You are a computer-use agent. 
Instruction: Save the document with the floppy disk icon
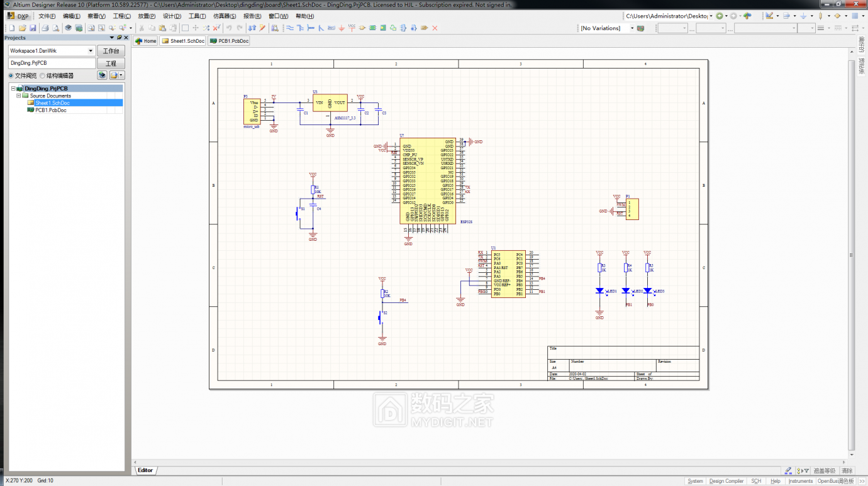33,28
